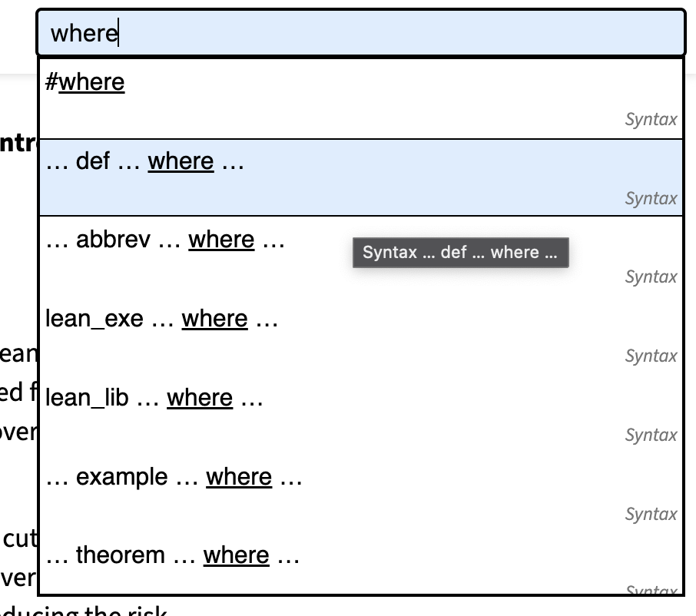Image resolution: width=696 pixels, height=616 pixels.
Task: Click the underlined "where" after "theorem"
Action: tap(236, 556)
